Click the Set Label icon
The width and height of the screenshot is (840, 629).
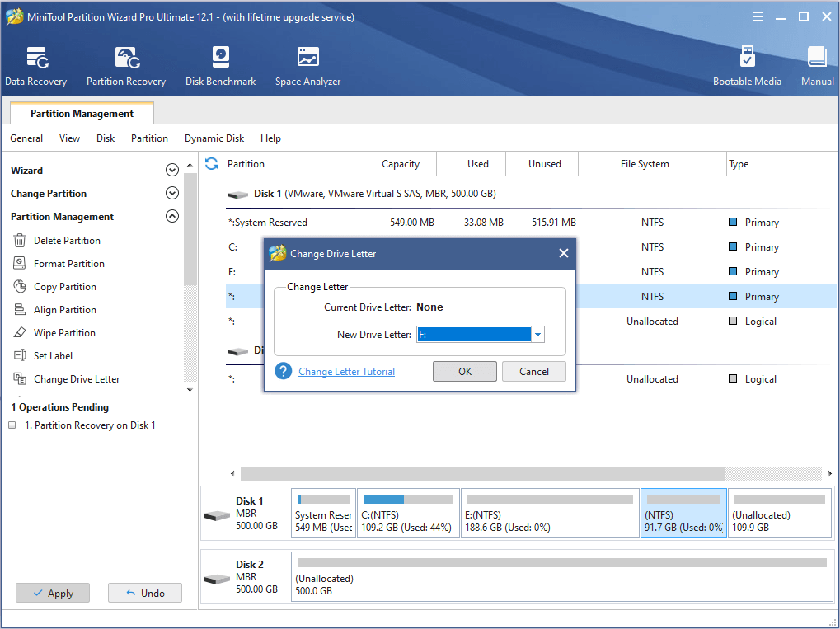tap(20, 356)
